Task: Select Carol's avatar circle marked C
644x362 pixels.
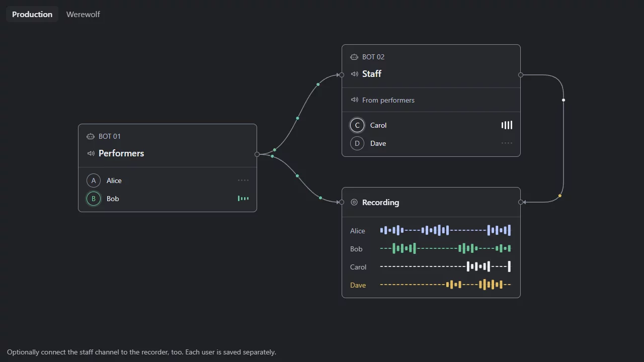Action: 357,125
